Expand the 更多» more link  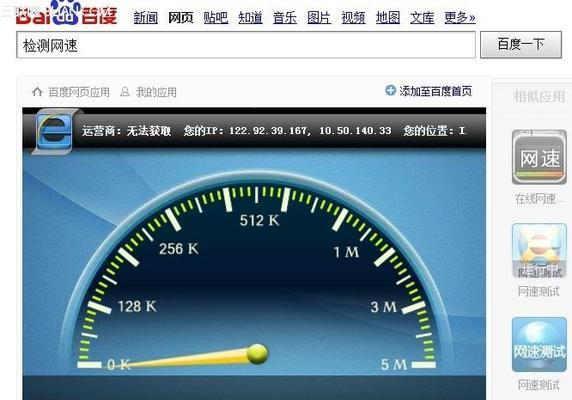[460, 18]
